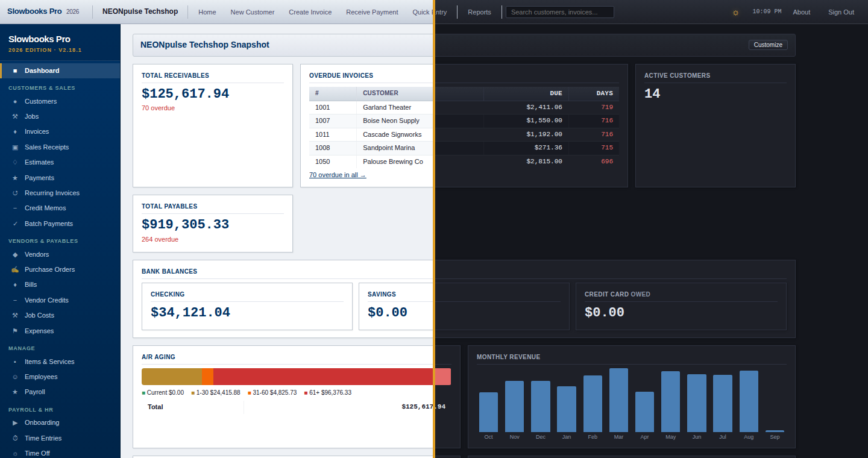The height and width of the screenshot is (458, 868).
Task: Click the Estimates icon in the sidebar
Action: click(15, 162)
